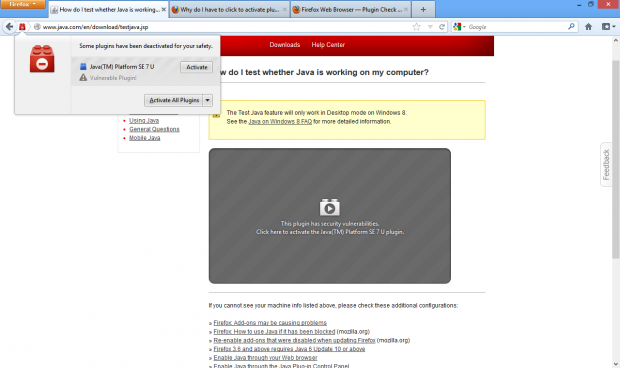Switch to the Firefox Plugin Check tab
Image resolution: width=620 pixels, height=368 pixels.
tap(351, 9)
